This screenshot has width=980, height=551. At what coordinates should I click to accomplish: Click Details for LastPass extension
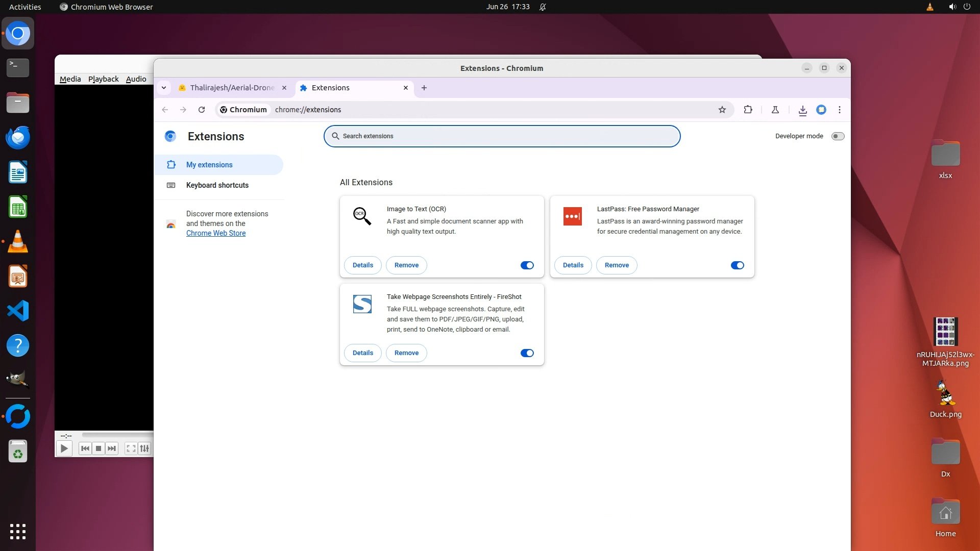point(573,265)
